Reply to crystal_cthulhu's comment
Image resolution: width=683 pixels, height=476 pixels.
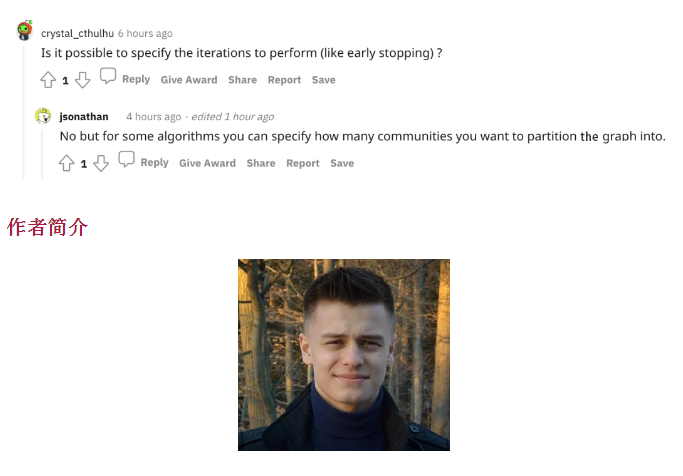tap(136, 79)
